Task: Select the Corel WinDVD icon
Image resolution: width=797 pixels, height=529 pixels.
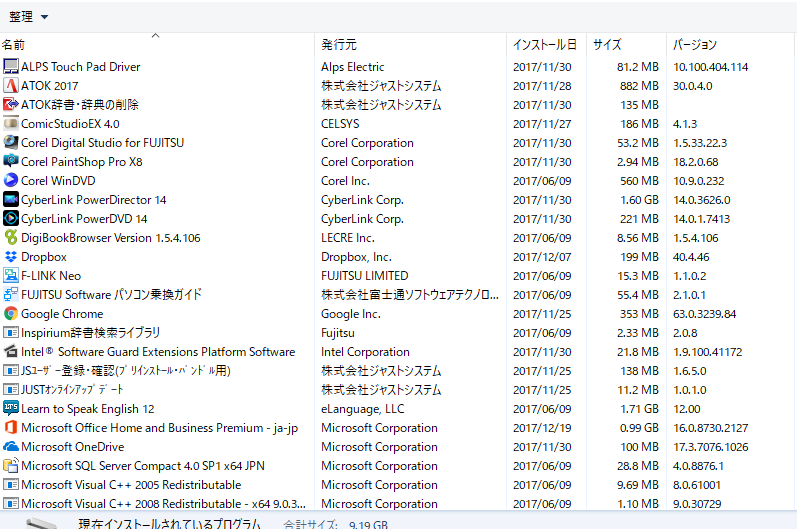Action: (11, 181)
